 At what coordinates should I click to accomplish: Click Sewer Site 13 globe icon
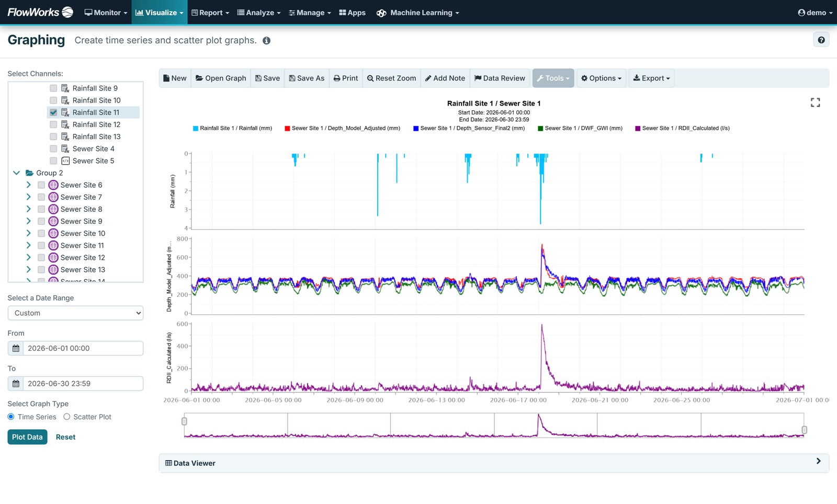tap(53, 270)
